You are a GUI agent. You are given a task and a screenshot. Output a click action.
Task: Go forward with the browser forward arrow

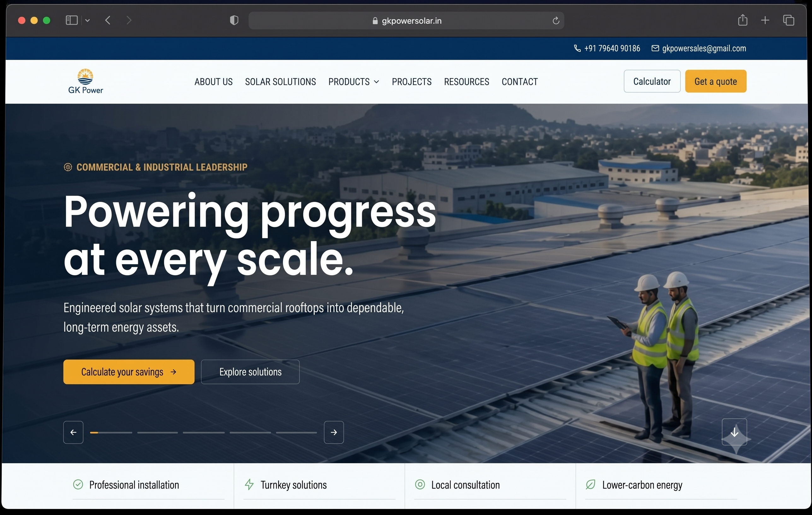pos(129,20)
